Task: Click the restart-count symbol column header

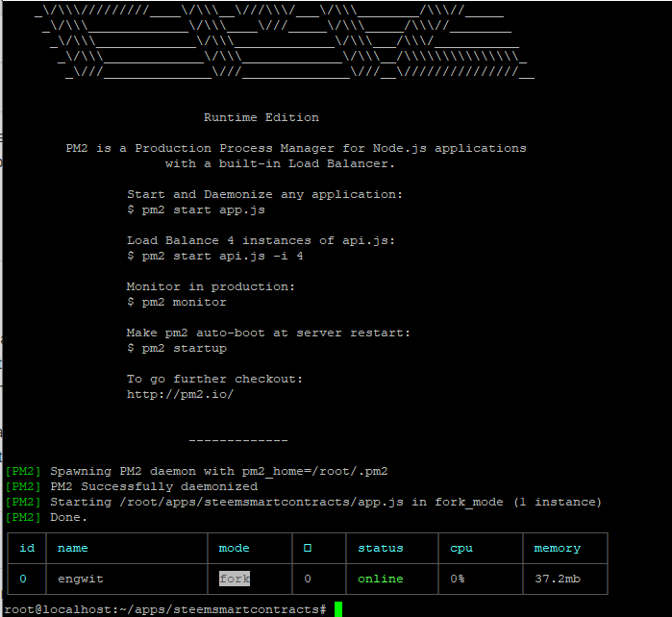Action: point(308,548)
